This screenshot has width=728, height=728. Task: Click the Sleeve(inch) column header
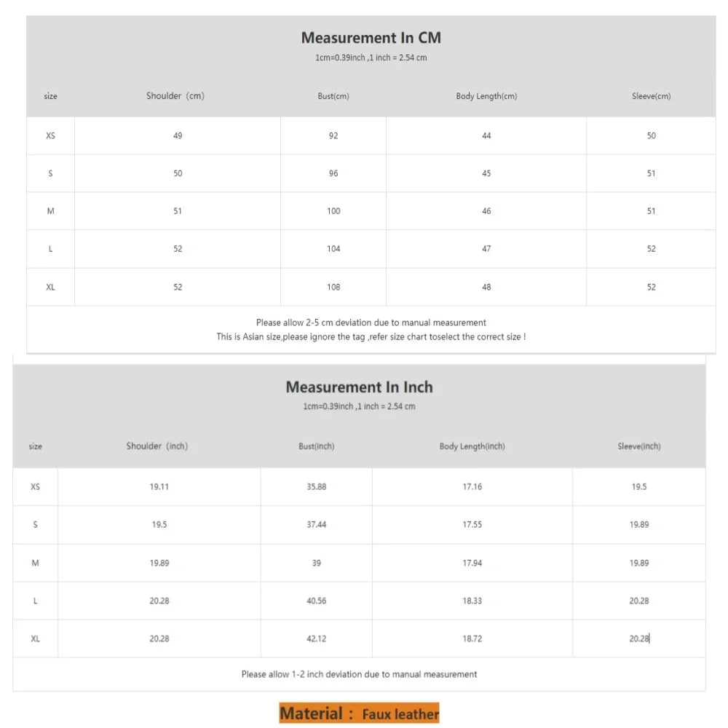(x=638, y=446)
